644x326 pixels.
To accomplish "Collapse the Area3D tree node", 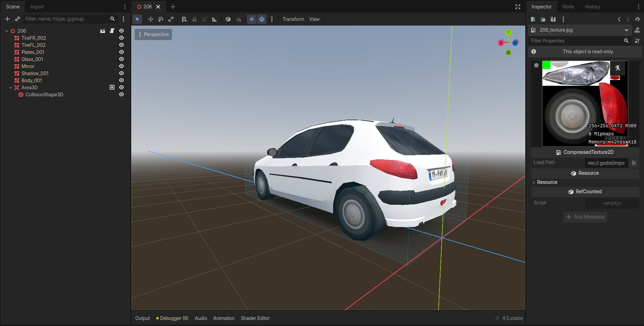I will pos(11,88).
